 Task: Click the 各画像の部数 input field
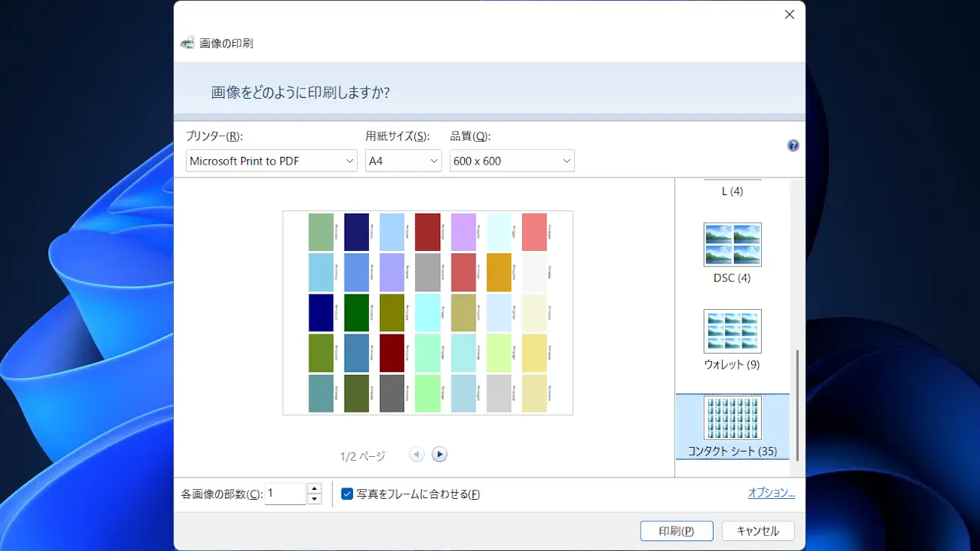[x=285, y=494]
